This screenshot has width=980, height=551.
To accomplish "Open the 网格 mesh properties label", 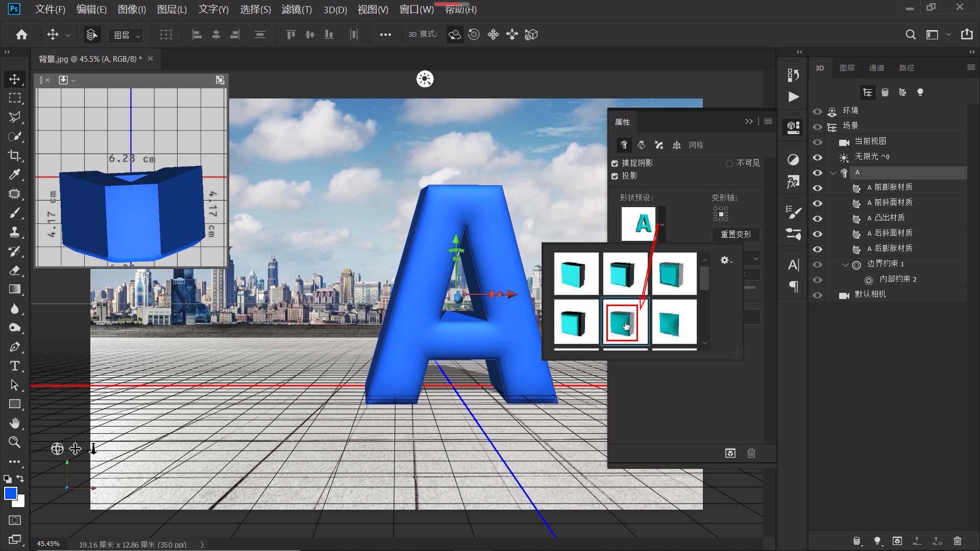I will [696, 145].
